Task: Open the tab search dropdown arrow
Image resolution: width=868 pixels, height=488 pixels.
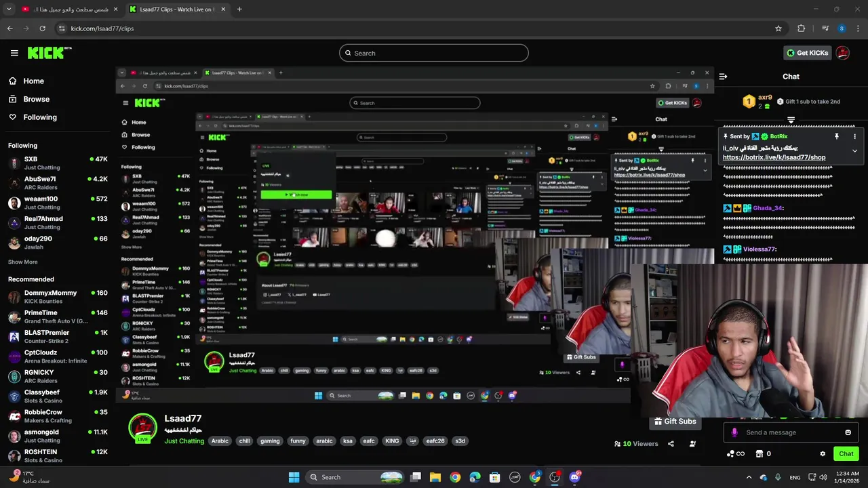Action: coord(9,9)
